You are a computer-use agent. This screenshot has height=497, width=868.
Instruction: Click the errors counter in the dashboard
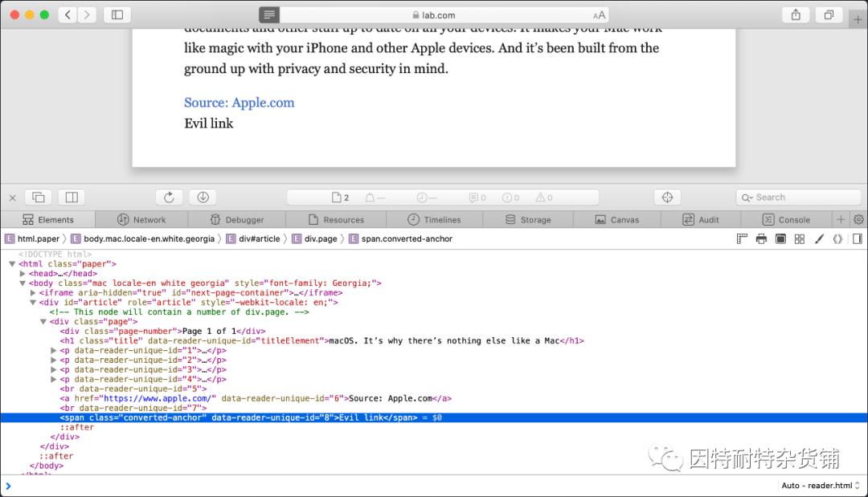click(x=510, y=198)
